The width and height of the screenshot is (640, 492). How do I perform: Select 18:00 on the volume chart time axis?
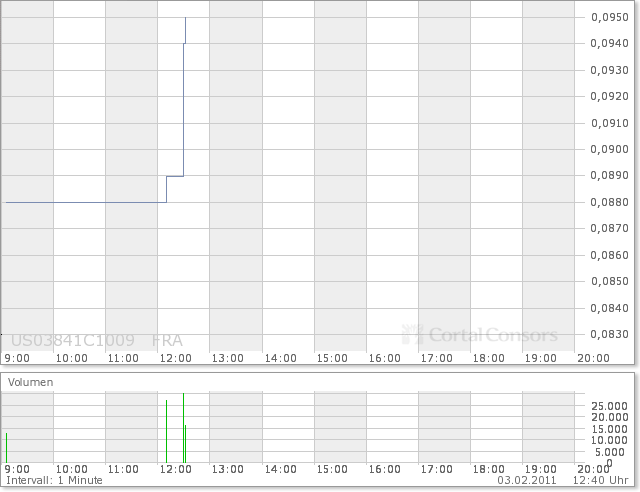pyautogui.click(x=489, y=470)
